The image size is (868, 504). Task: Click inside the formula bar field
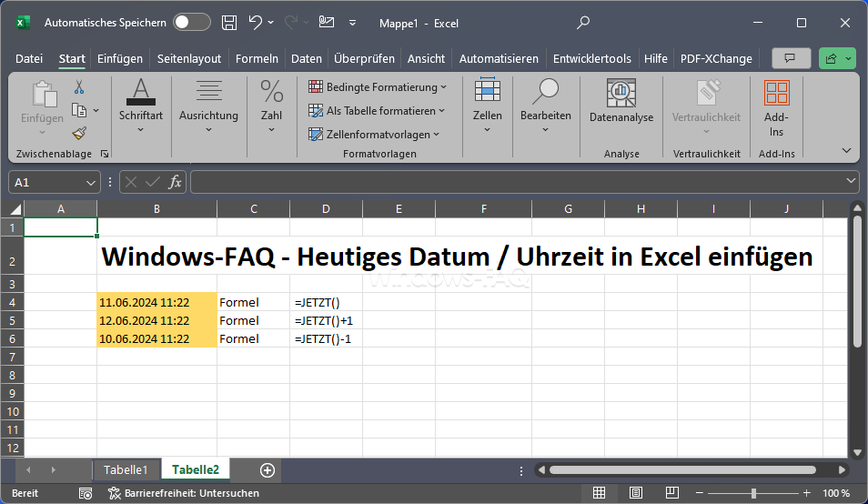(518, 182)
